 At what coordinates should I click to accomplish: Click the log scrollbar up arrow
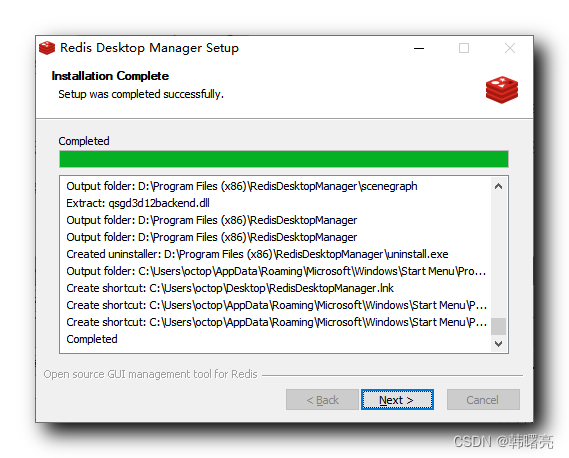tap(499, 187)
